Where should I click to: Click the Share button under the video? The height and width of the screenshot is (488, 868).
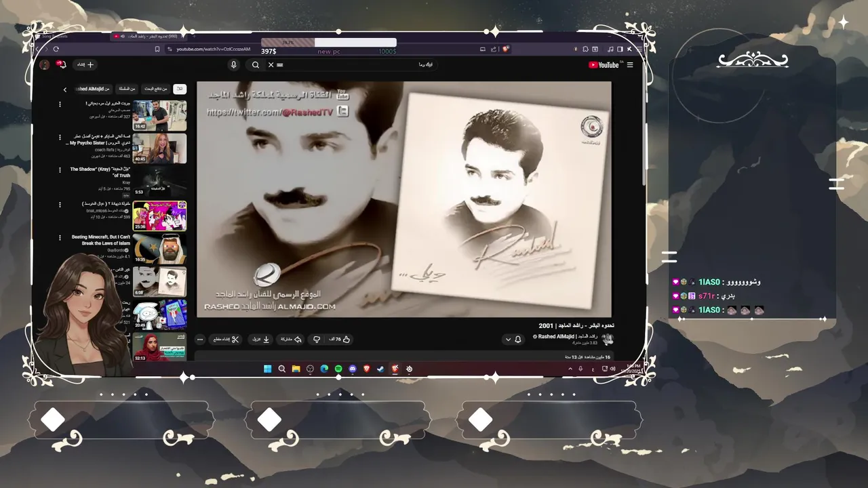coord(291,339)
